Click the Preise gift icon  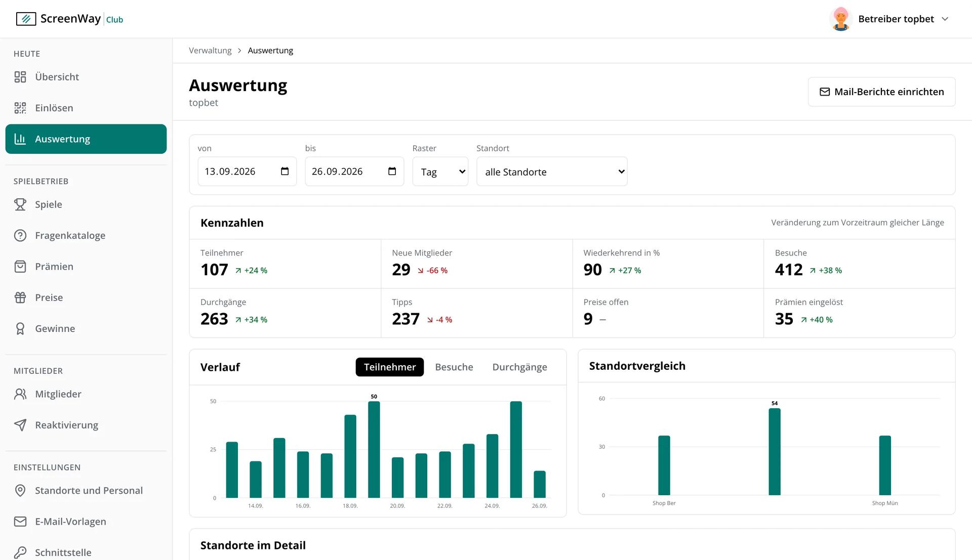tap(20, 297)
